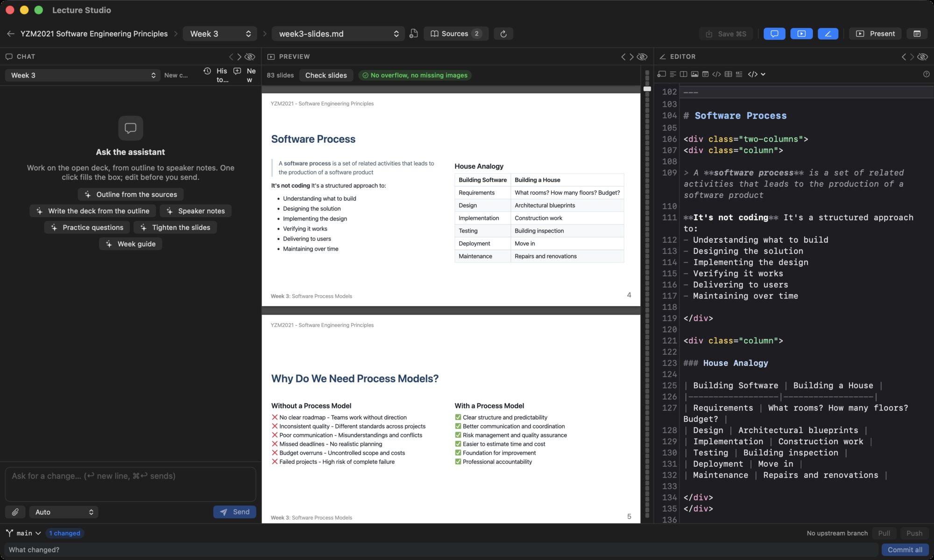The image size is (934, 560).
Task: Click the No overflow, no missing images status
Action: click(415, 75)
